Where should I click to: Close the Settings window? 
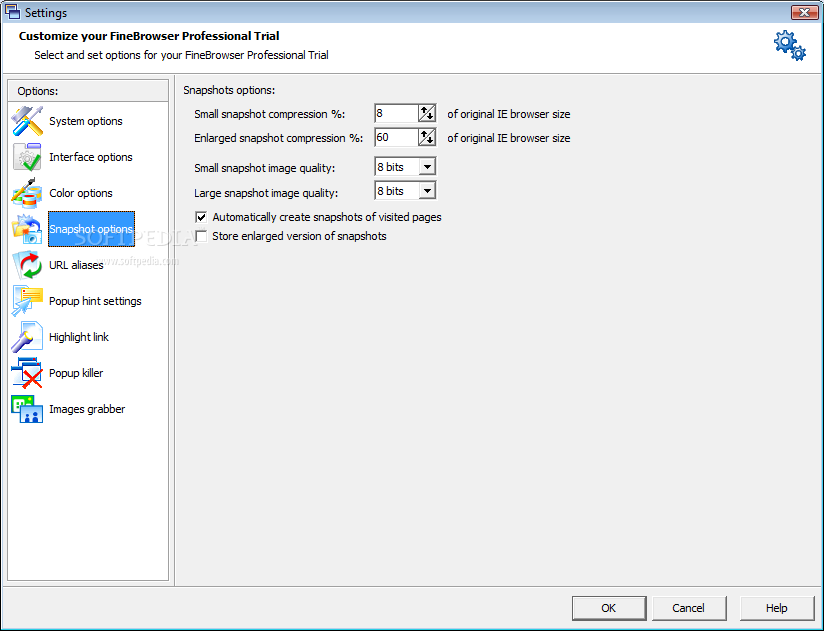pyautogui.click(x=804, y=12)
